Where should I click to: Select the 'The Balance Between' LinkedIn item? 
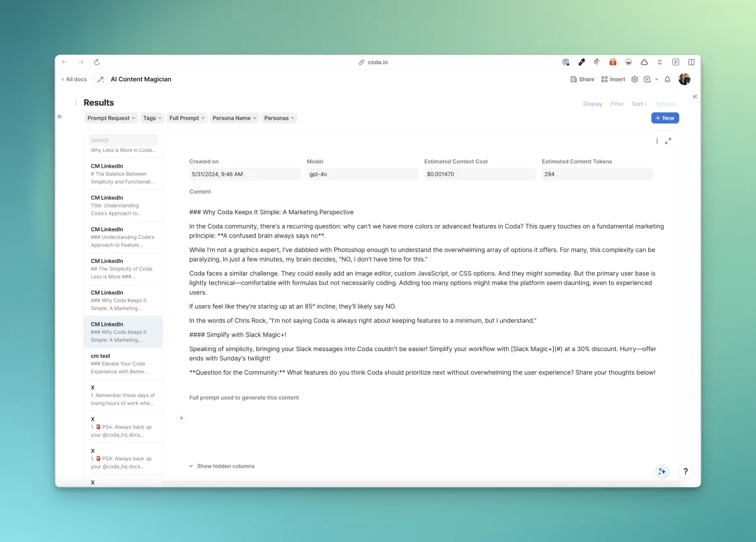[123, 174]
